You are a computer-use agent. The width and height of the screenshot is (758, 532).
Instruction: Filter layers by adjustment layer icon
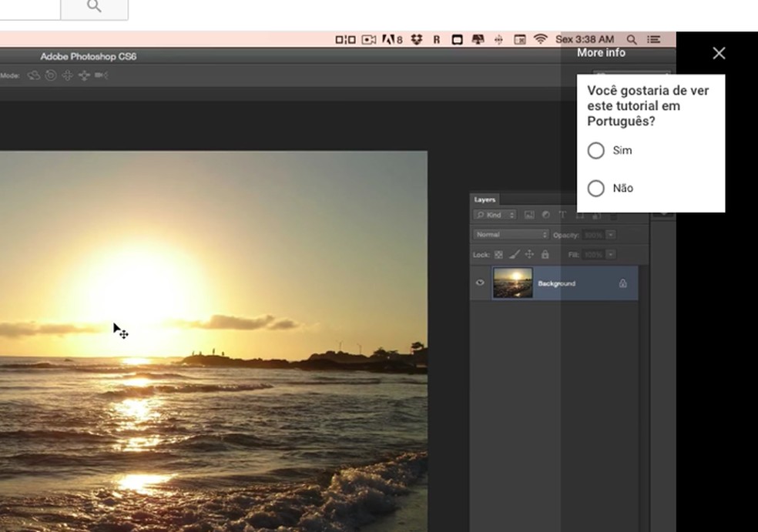[545, 215]
